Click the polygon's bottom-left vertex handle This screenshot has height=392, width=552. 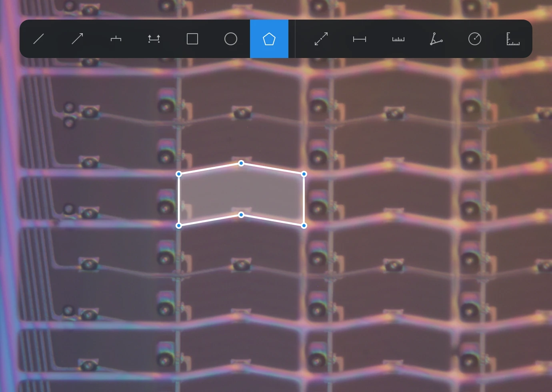[x=179, y=226]
